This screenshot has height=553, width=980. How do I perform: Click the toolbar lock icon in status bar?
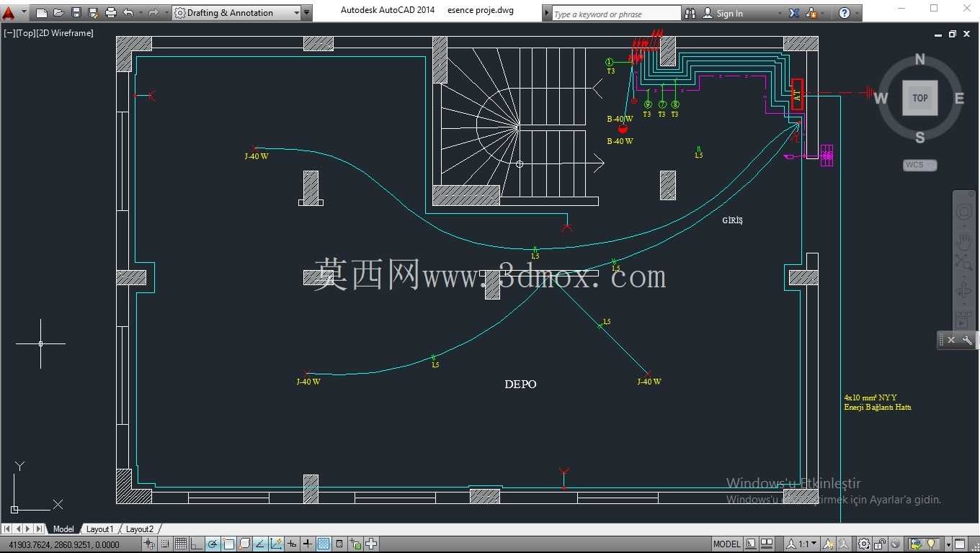[879, 544]
